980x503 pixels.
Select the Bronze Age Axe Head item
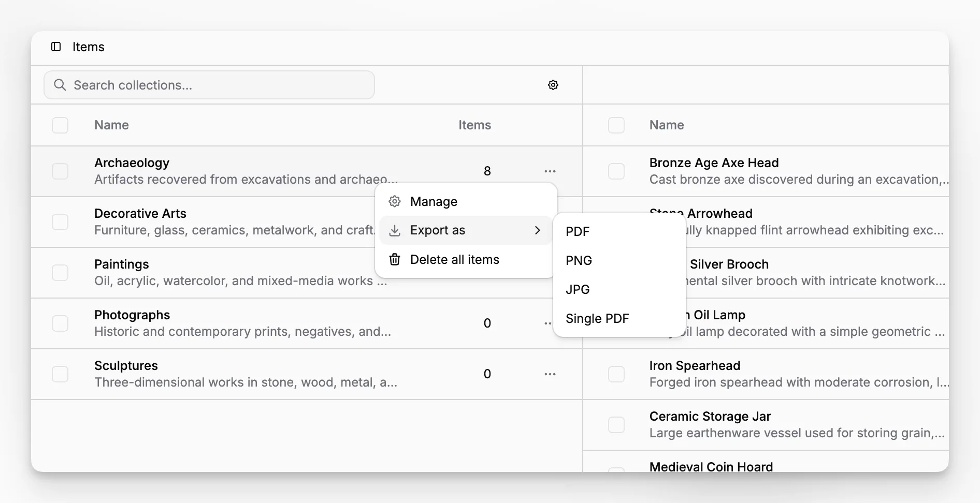click(x=714, y=162)
